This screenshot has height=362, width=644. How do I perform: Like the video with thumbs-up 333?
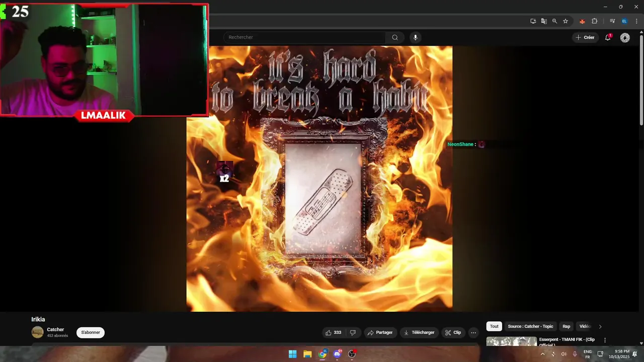pyautogui.click(x=333, y=332)
